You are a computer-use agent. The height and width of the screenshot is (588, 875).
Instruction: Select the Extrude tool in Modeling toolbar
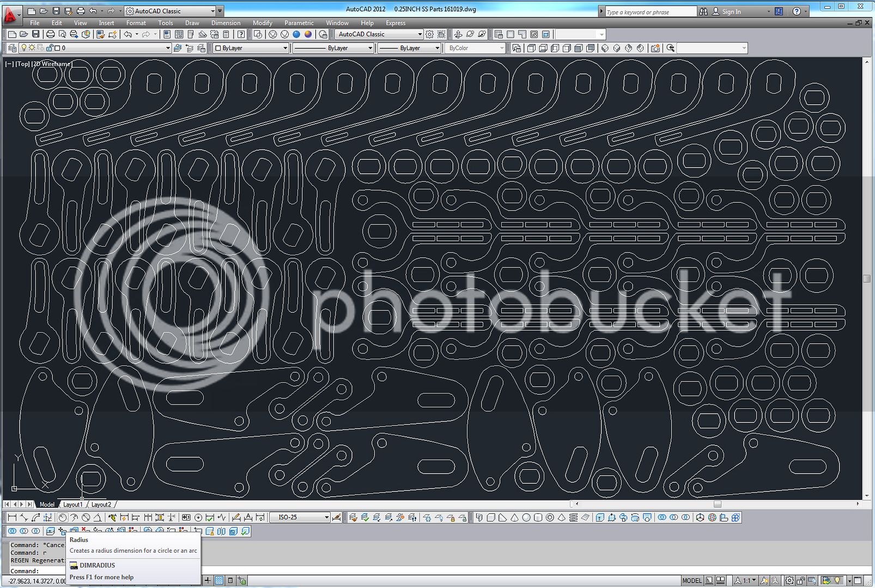pos(599,517)
